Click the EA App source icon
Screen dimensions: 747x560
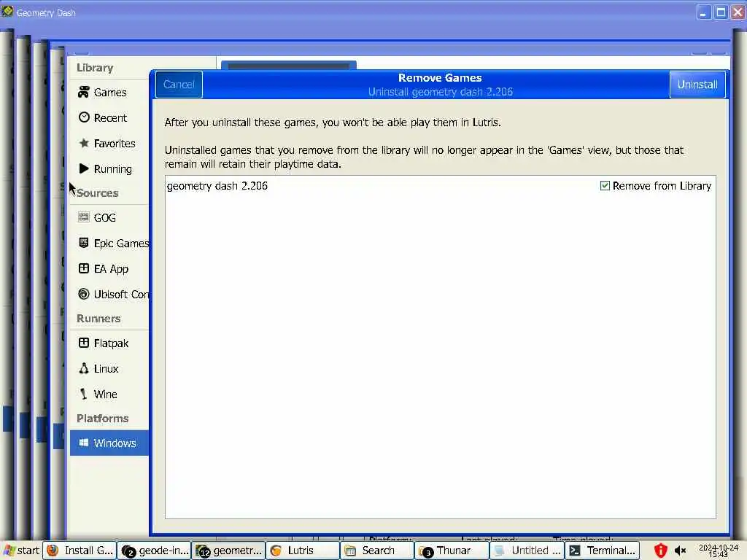[x=84, y=268]
